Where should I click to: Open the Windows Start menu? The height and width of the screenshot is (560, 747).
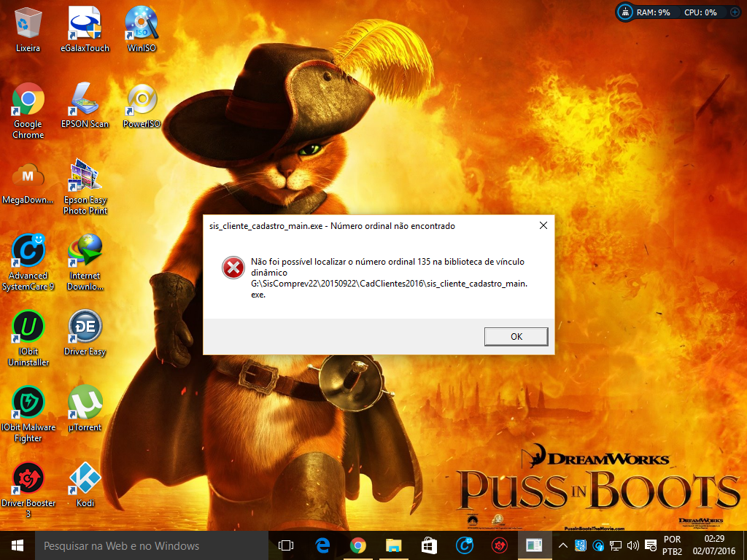coord(18,545)
